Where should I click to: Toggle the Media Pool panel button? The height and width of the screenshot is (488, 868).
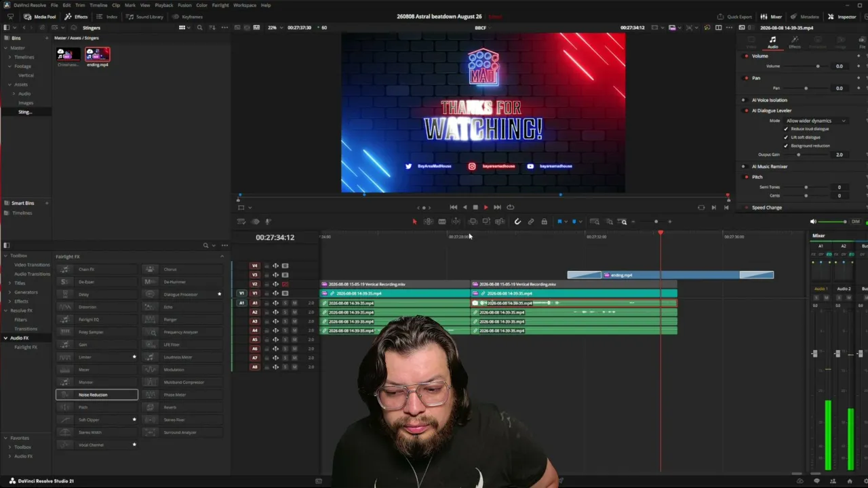pyautogui.click(x=39, y=16)
